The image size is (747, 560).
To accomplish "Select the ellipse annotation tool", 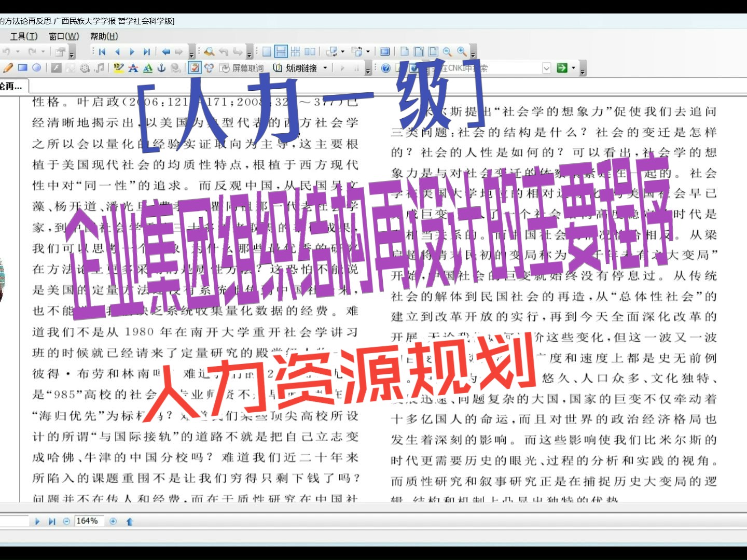I will click(x=37, y=67).
